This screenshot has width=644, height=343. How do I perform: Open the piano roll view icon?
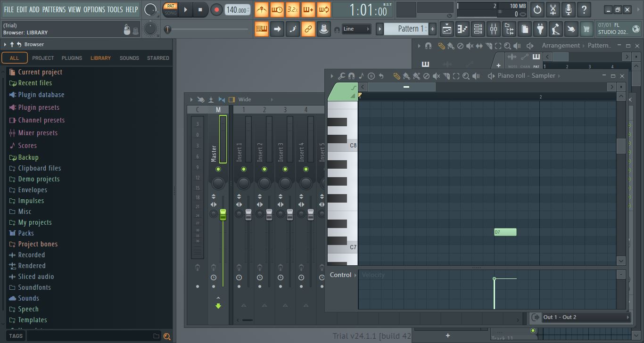point(462,29)
